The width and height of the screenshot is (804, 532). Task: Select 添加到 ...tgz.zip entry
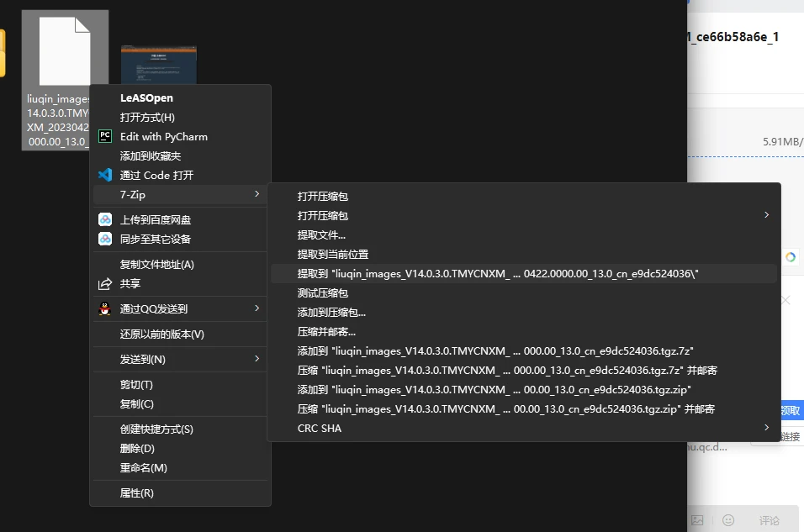(524, 390)
